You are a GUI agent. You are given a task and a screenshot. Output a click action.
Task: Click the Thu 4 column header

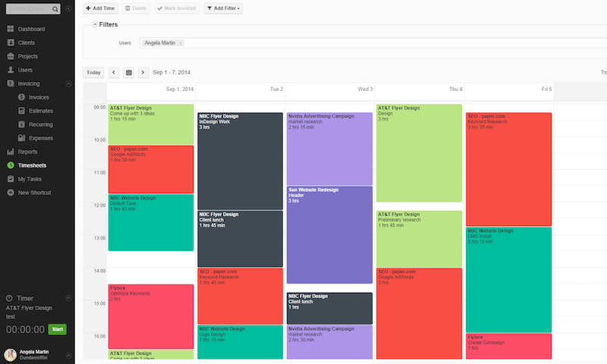pos(456,89)
